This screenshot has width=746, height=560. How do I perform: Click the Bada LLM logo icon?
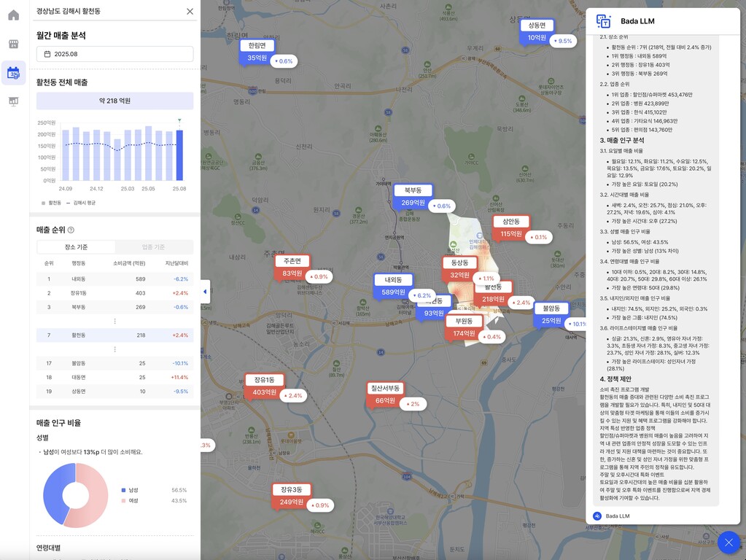604,21
